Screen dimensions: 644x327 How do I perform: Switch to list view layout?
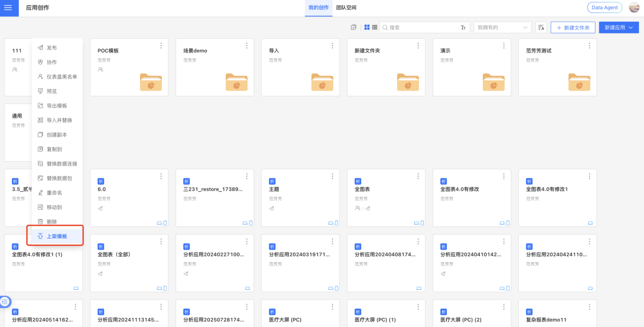(x=374, y=28)
